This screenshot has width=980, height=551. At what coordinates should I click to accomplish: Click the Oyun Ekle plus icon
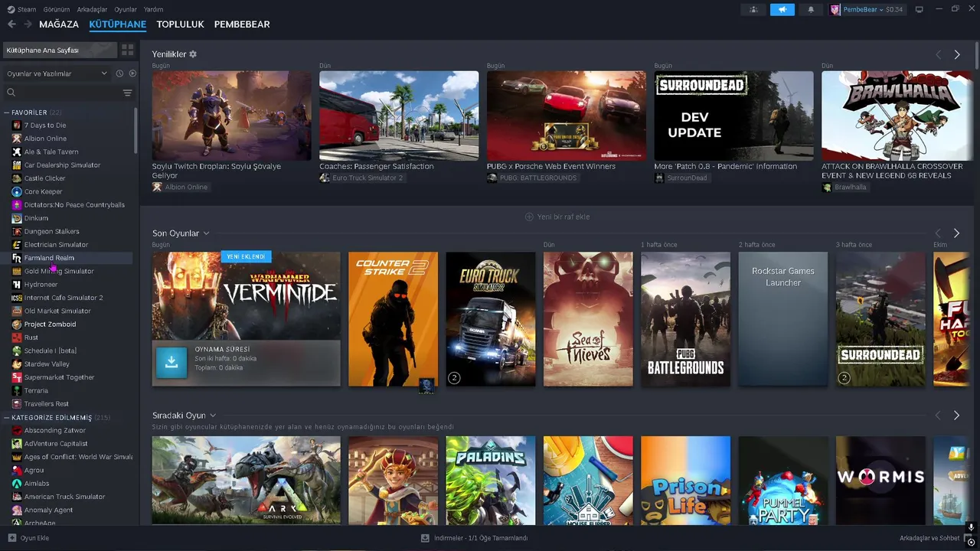12,538
